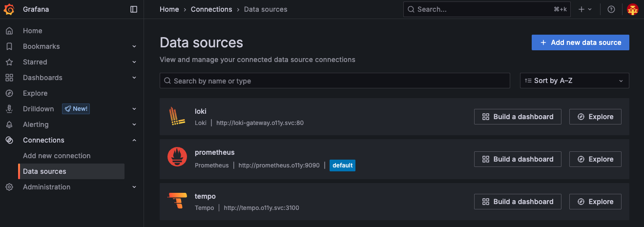Screen dimensions: 644x227
Task: Open Administration in the sidebar
Action: point(46,187)
